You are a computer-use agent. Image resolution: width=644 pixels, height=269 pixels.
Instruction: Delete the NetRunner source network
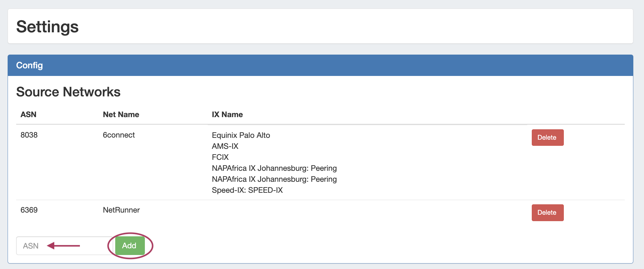pos(547,213)
